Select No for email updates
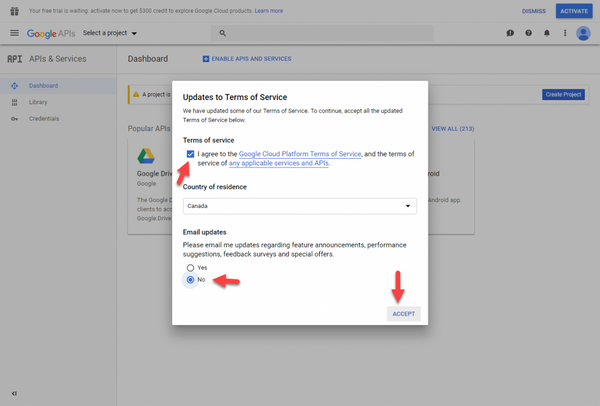The width and height of the screenshot is (600, 406). [190, 280]
